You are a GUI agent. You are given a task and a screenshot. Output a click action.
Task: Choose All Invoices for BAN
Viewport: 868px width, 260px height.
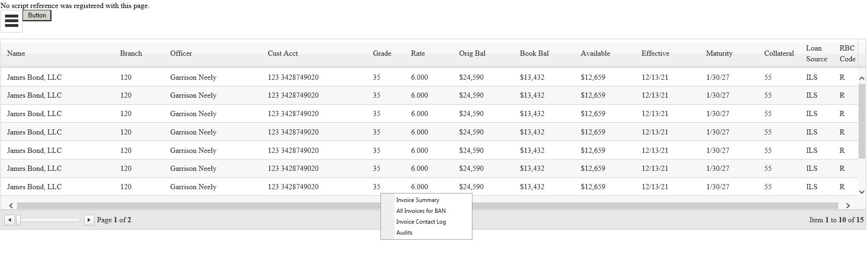421,211
